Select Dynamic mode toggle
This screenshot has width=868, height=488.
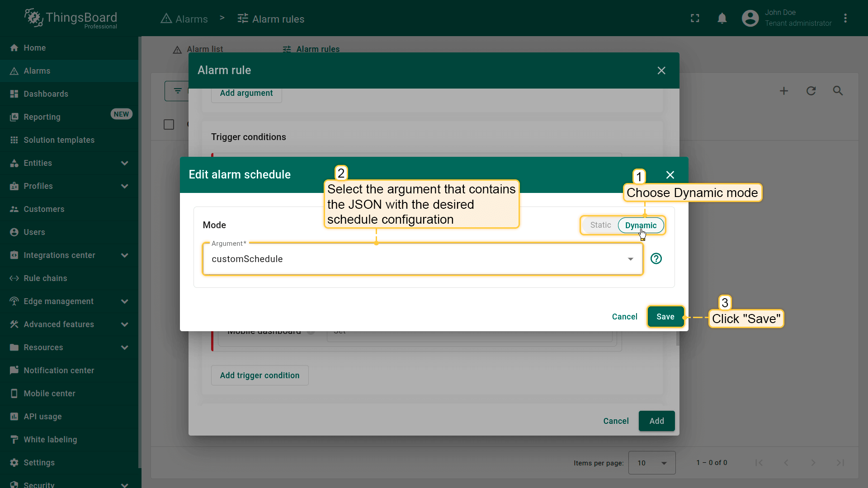[641, 225]
